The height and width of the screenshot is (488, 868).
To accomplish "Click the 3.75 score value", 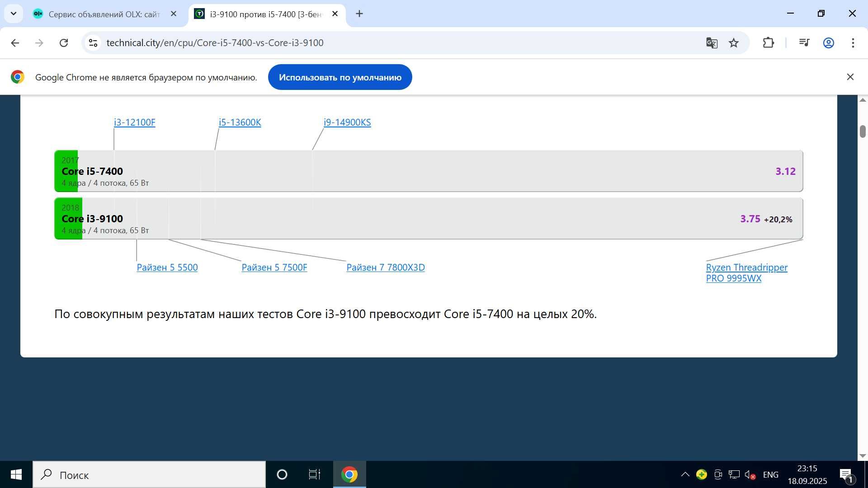I will point(750,219).
